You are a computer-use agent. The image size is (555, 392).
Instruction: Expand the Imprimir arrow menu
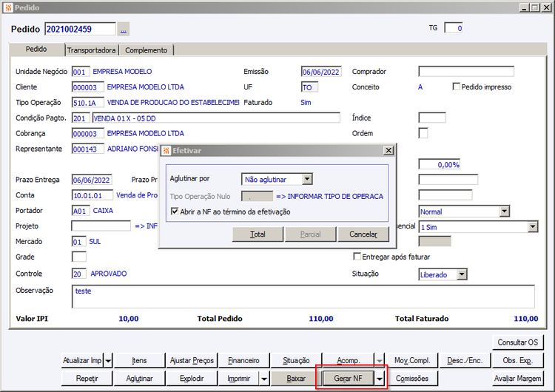[264, 379]
